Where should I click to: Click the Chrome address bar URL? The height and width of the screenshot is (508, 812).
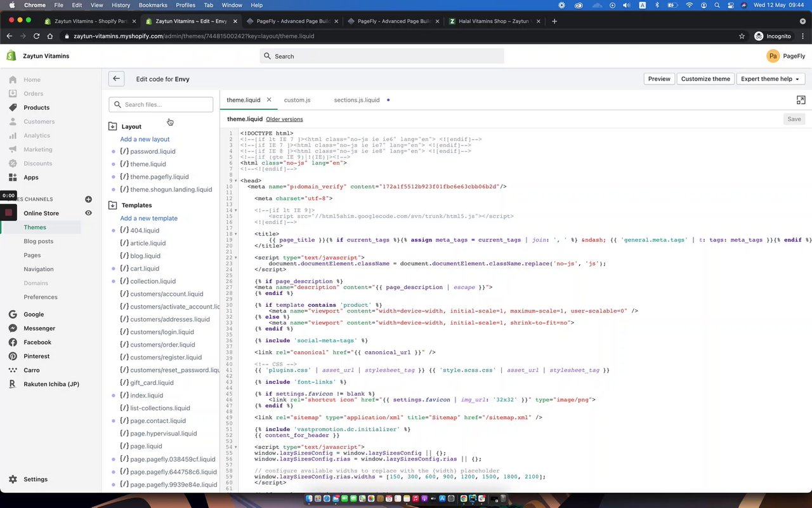coord(193,36)
